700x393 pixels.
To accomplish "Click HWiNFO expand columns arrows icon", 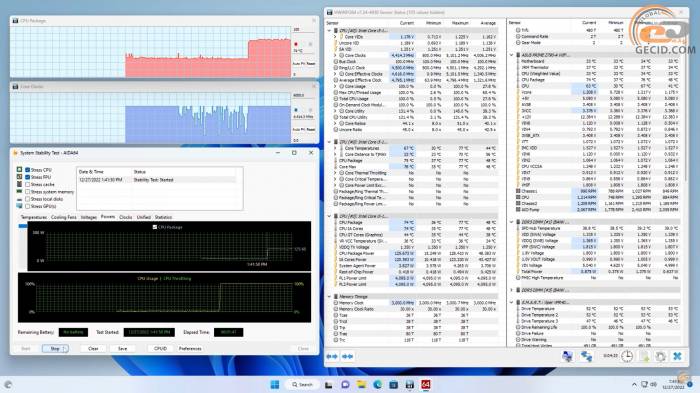I will click(332, 356).
